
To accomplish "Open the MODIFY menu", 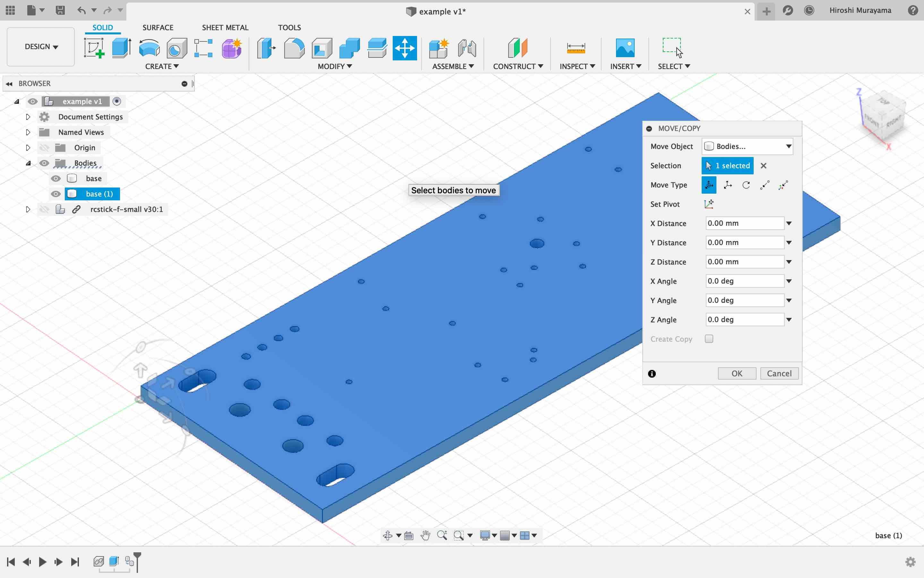I will [335, 66].
